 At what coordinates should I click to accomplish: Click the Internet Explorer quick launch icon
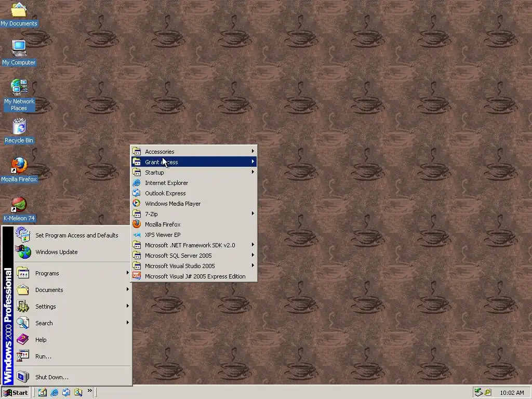coord(54,392)
